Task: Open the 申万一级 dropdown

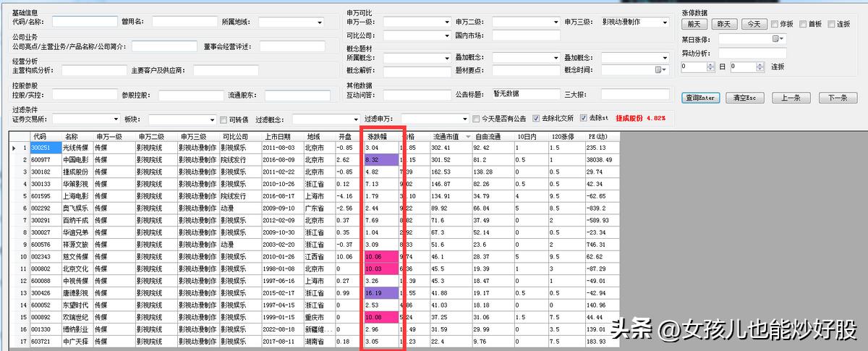Action: tap(446, 22)
